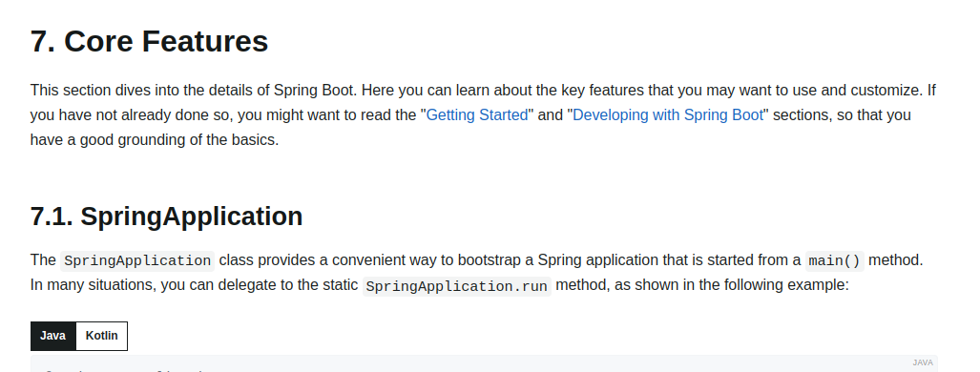Open the "Developing with Spring Boot" link
980x372 pixels.
pos(668,115)
